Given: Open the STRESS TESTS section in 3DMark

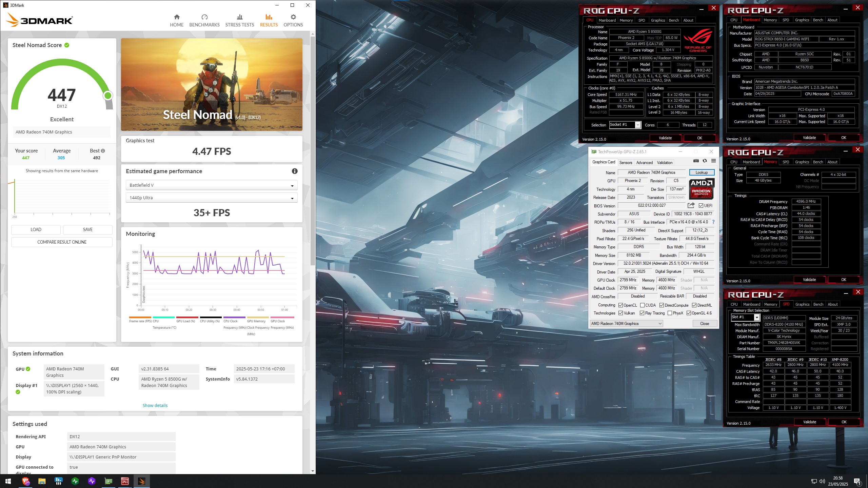Looking at the screenshot, I should [x=240, y=21].
